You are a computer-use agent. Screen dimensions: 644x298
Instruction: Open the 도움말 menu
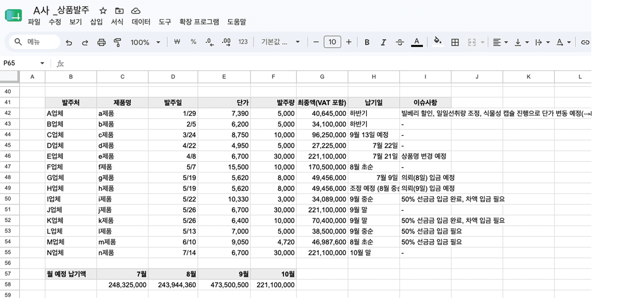tap(236, 22)
